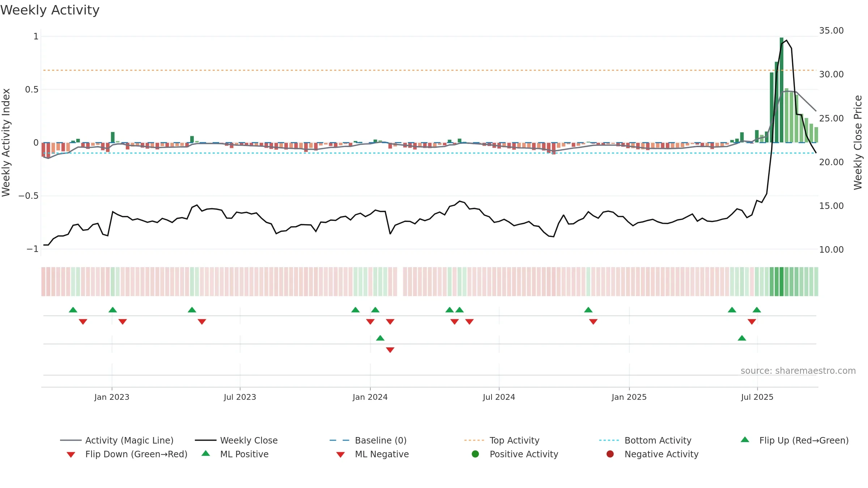868x488 pixels.
Task: Click the 35.00 price axis tick label
Action: [831, 31]
